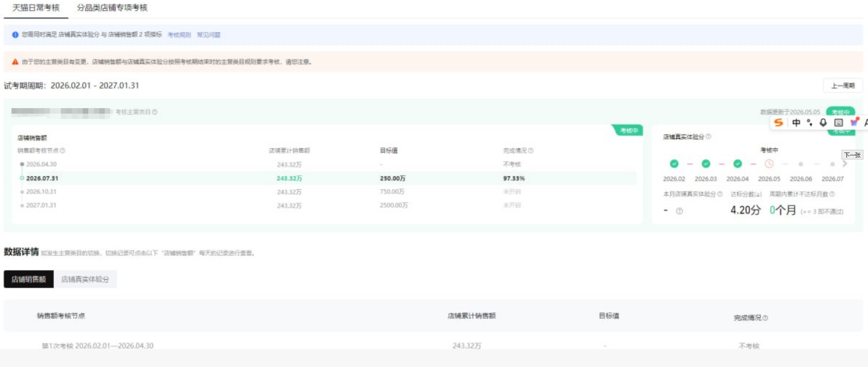
Task: Open the Sogou soft keyboard icon
Action: point(839,122)
